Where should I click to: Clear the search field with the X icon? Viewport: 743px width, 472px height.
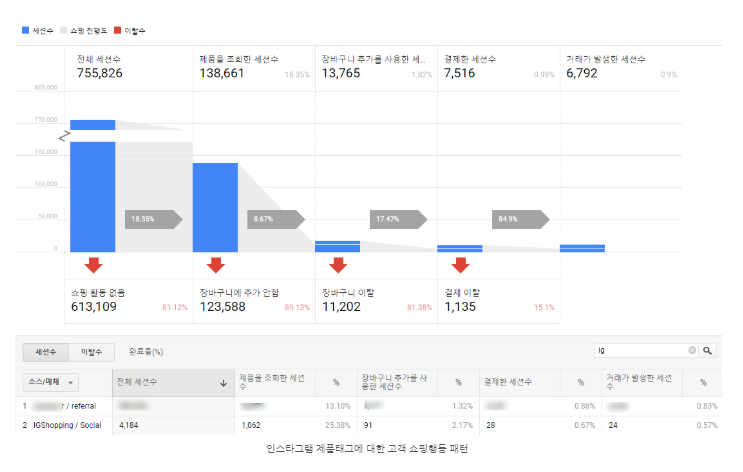point(692,350)
